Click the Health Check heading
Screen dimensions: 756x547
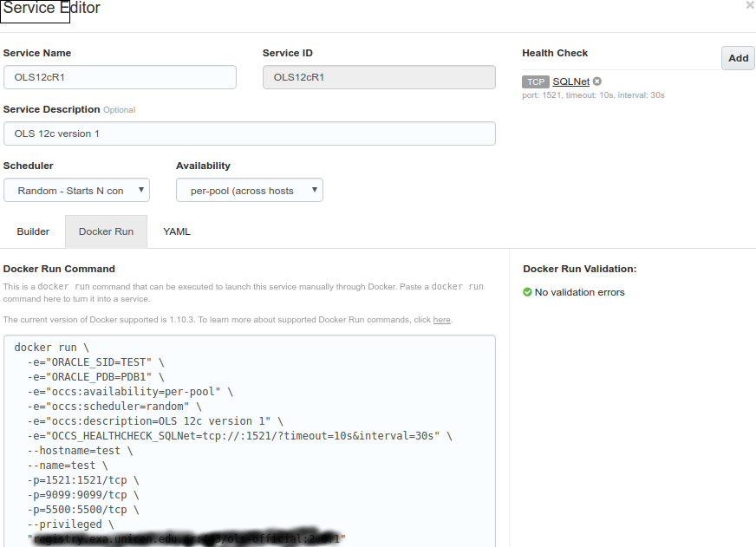pos(555,54)
